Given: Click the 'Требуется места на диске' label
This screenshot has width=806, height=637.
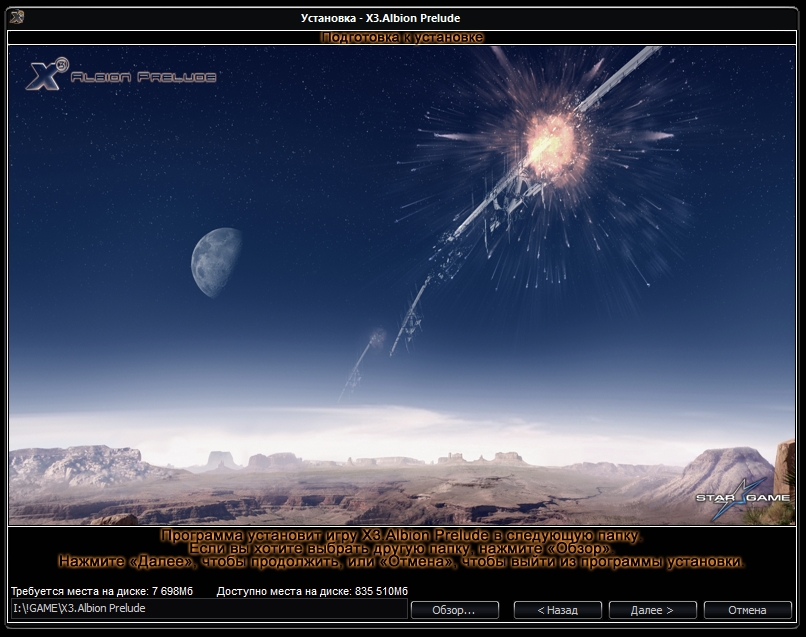Looking at the screenshot, I should pos(102,591).
